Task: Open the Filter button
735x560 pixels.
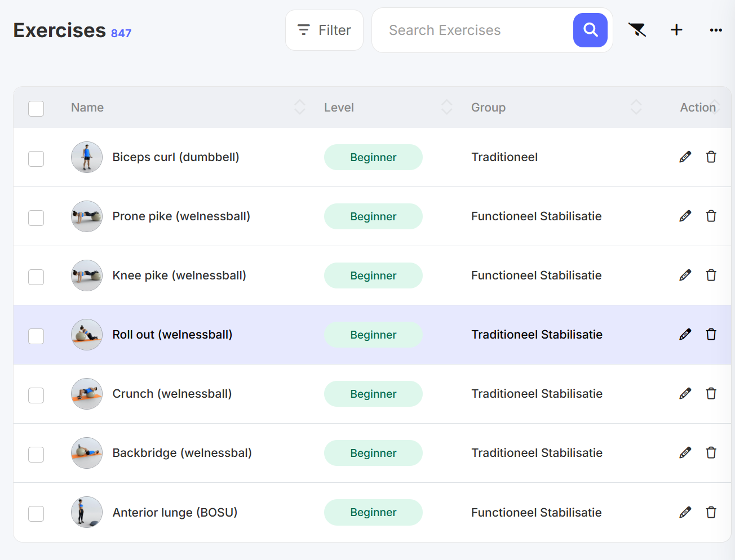Action: tap(324, 30)
